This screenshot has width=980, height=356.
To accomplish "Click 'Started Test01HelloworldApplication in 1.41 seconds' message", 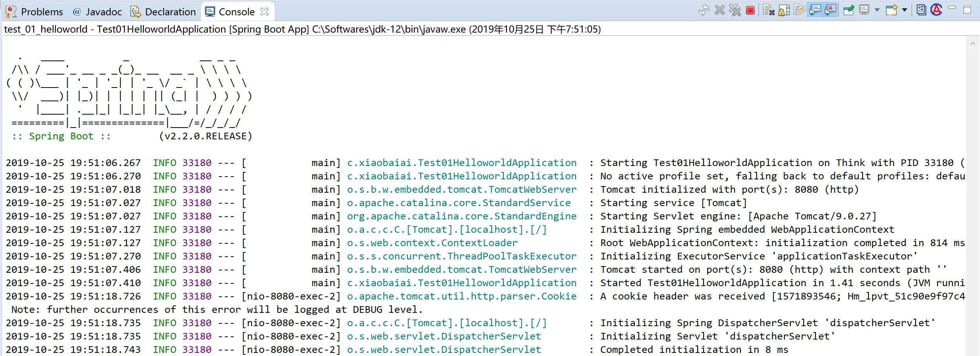I will click(x=783, y=283).
